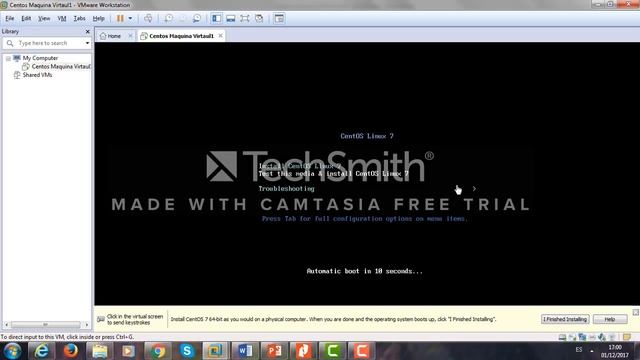Open the Tabs menu
The image size is (640, 360).
point(79,18)
